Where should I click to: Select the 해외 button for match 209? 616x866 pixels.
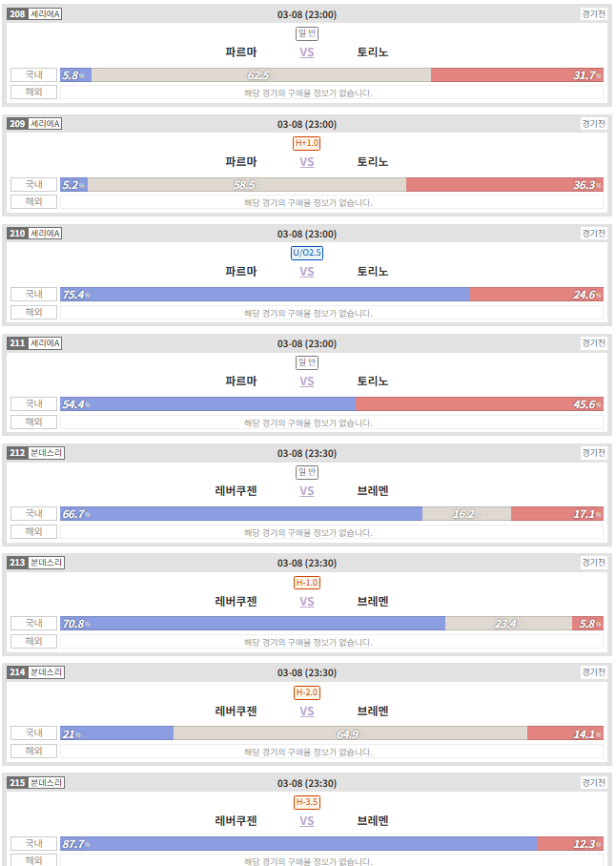33,202
